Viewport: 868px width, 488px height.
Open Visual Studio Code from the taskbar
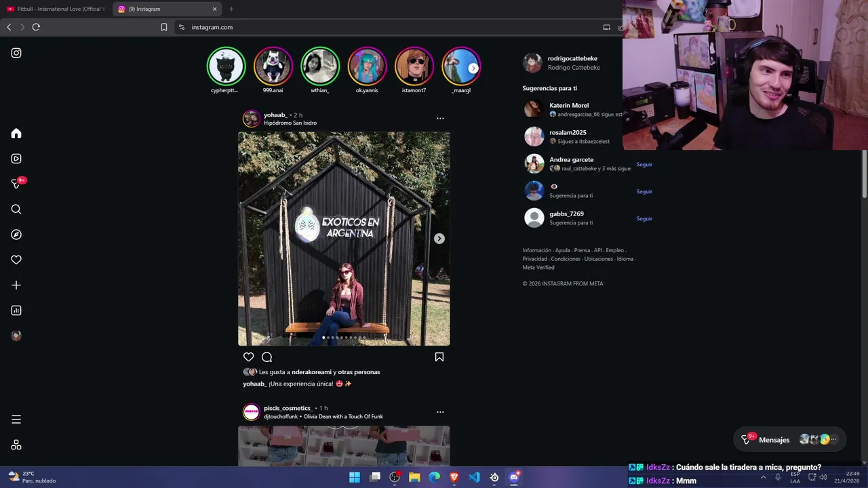[x=474, y=477]
